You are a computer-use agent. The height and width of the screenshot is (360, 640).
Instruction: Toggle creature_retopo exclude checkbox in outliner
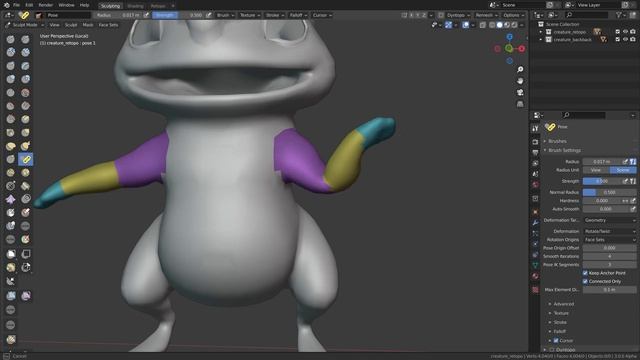click(618, 31)
